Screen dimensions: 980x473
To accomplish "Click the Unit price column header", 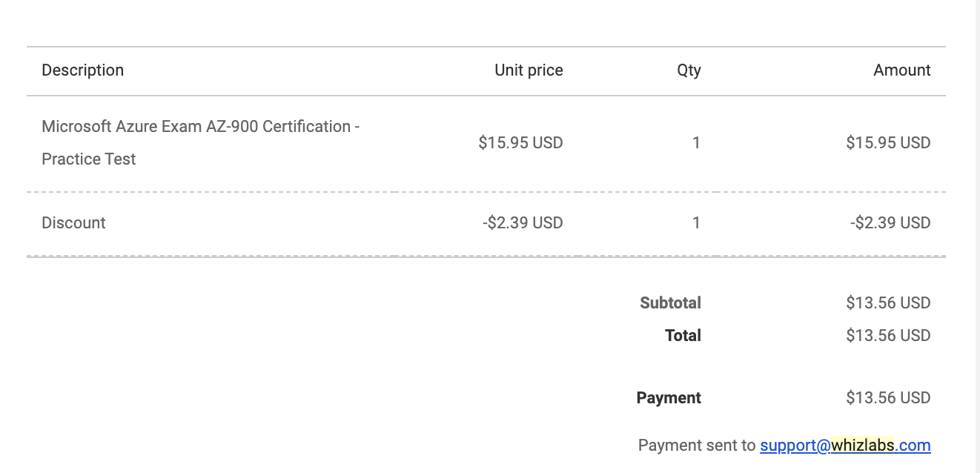I will tap(529, 70).
